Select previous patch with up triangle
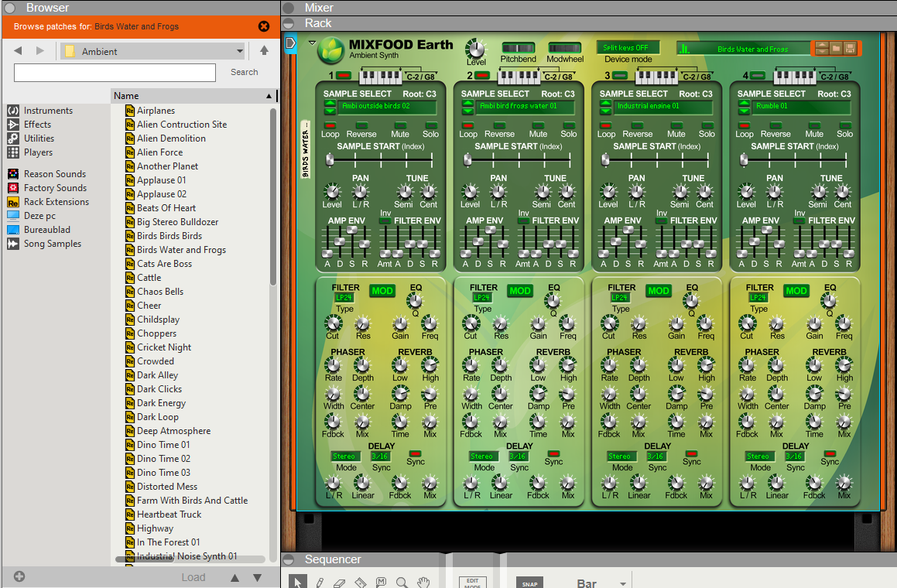 [235, 578]
